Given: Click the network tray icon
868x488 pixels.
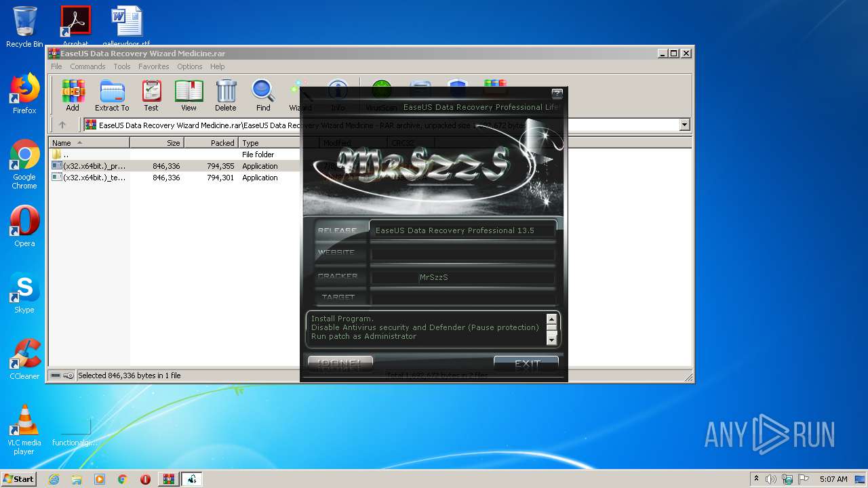Looking at the screenshot, I should pos(787,479).
